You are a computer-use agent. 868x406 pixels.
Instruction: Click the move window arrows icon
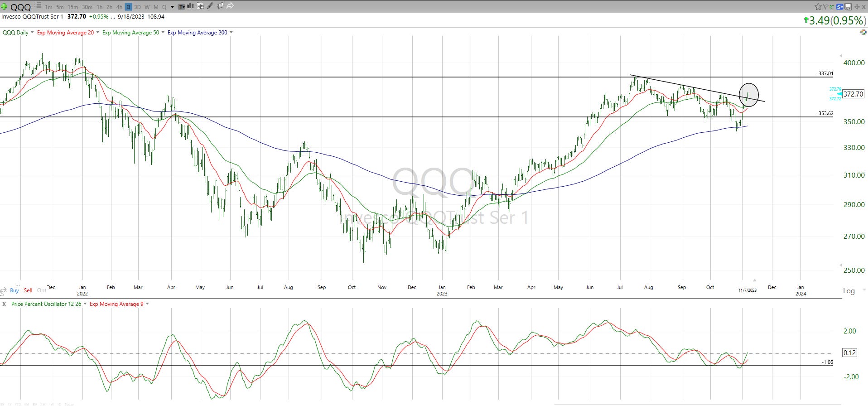click(857, 7)
